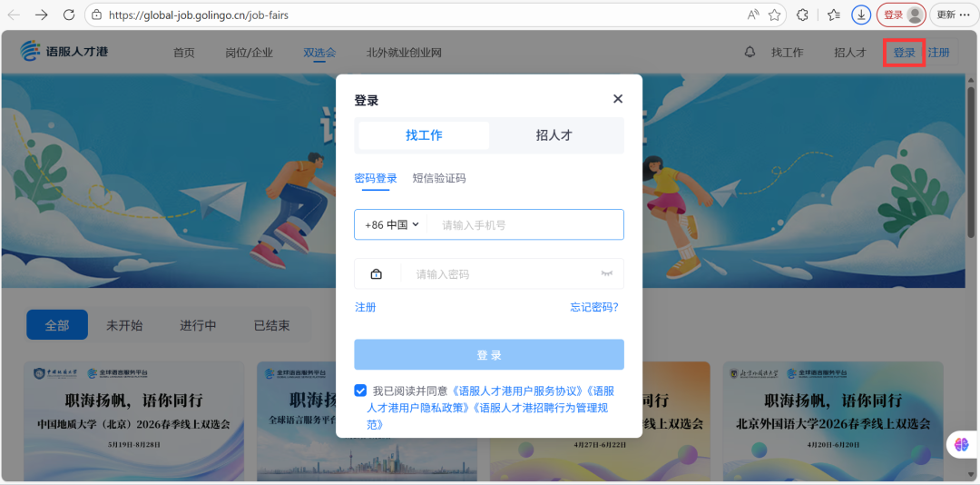Select the 找工作 tab in login dialog
Viewport: 980px width, 485px height.
point(424,135)
